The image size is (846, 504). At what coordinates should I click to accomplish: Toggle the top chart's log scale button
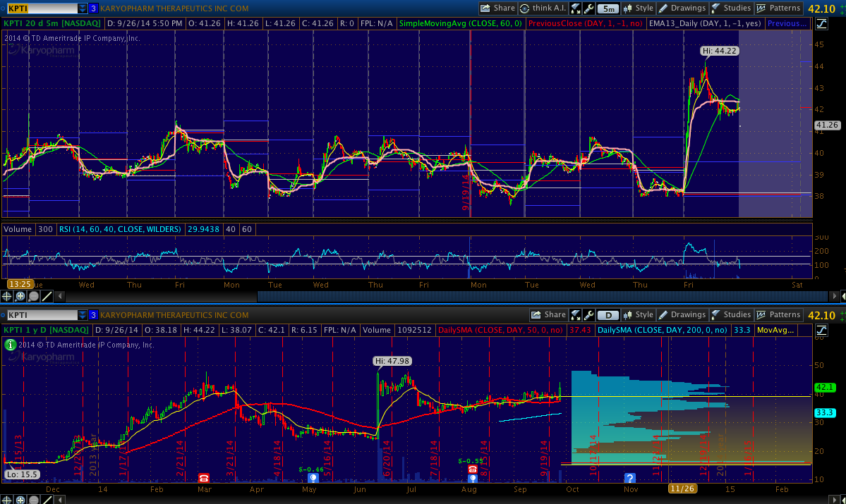coord(821,24)
